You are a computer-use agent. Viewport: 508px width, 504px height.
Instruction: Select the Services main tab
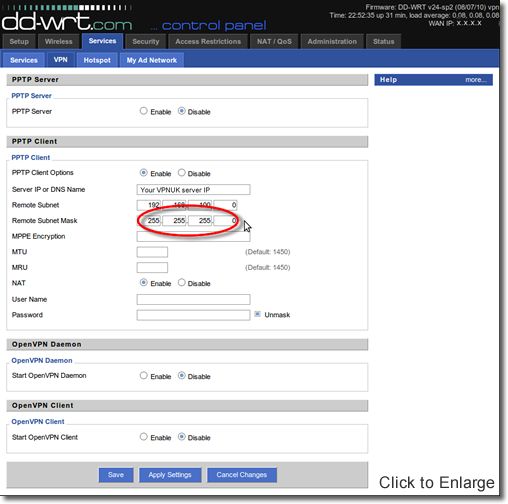[x=102, y=41]
